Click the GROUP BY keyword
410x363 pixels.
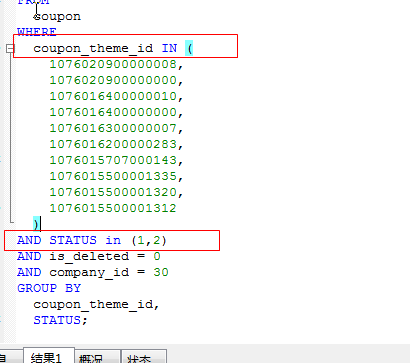[49, 288]
